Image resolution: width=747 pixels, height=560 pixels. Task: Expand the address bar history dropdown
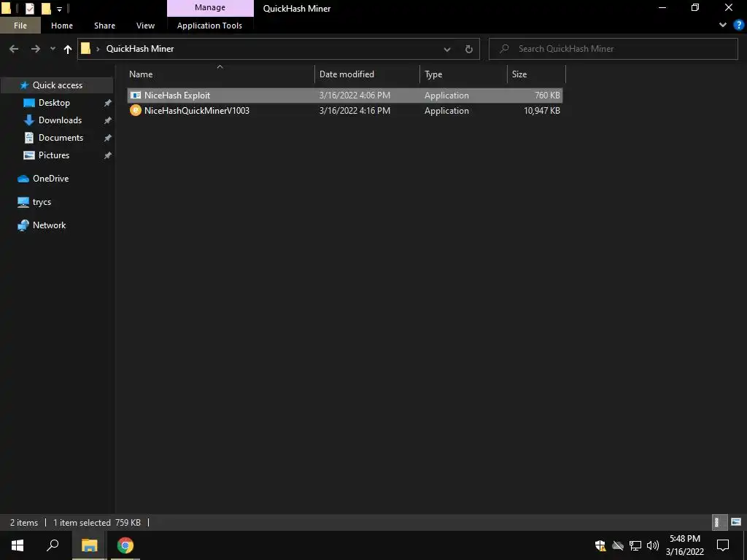click(447, 49)
